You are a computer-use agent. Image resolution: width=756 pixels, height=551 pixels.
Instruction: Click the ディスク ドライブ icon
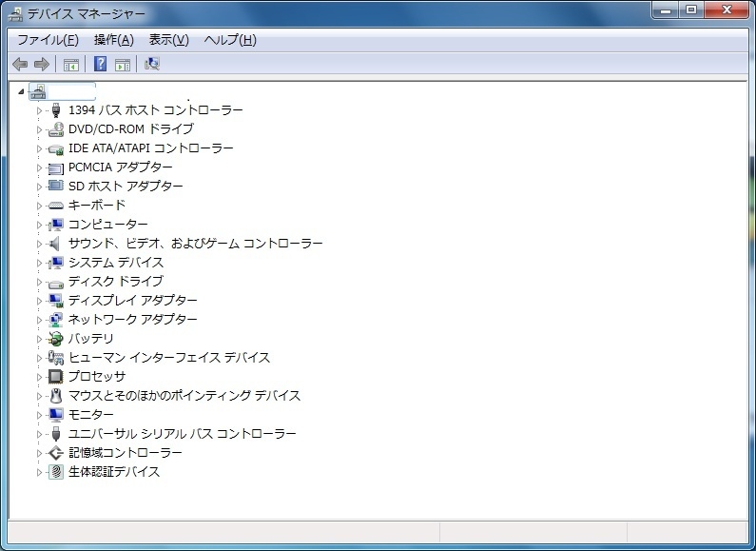click(56, 283)
